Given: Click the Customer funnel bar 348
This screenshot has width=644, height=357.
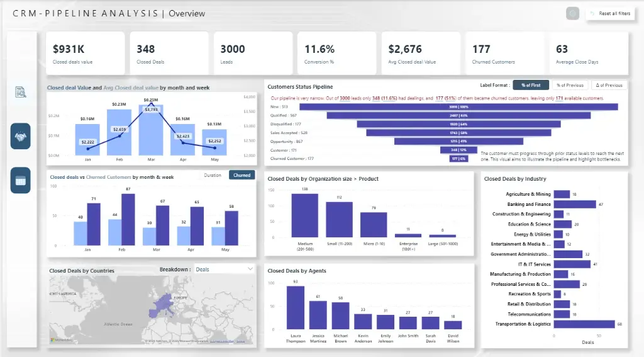Looking at the screenshot, I should tap(458, 150).
